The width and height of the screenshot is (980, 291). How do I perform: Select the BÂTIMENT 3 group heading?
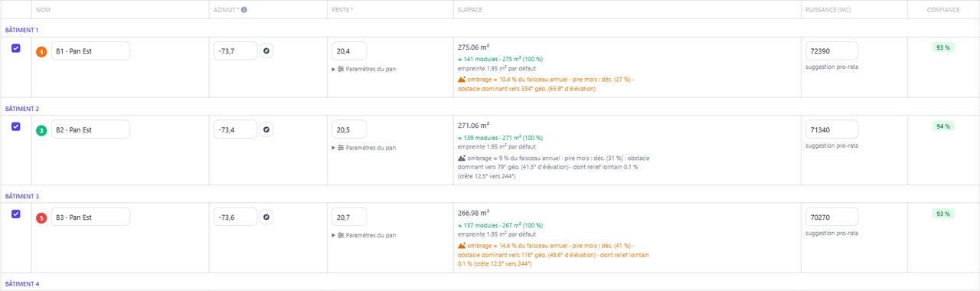click(x=21, y=196)
